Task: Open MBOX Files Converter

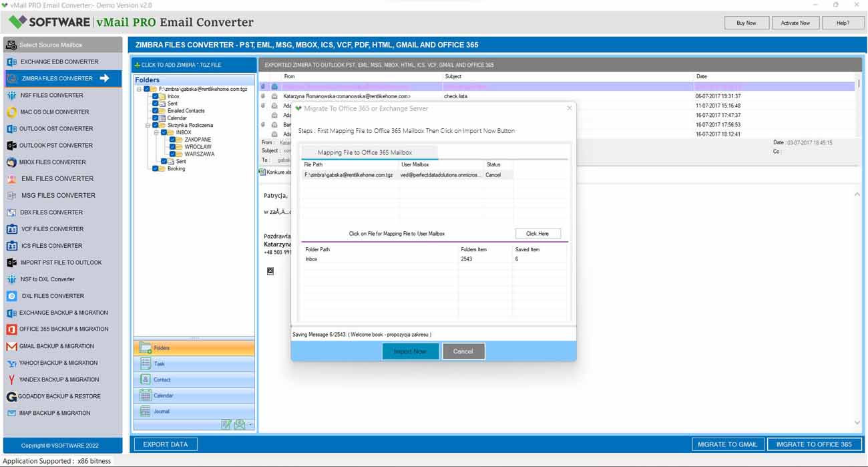Action: point(62,162)
